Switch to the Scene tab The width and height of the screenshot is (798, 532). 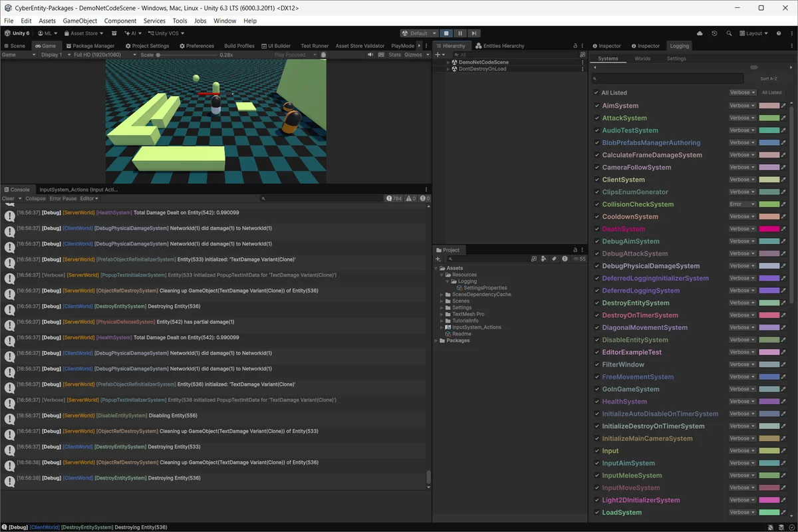tap(15, 46)
